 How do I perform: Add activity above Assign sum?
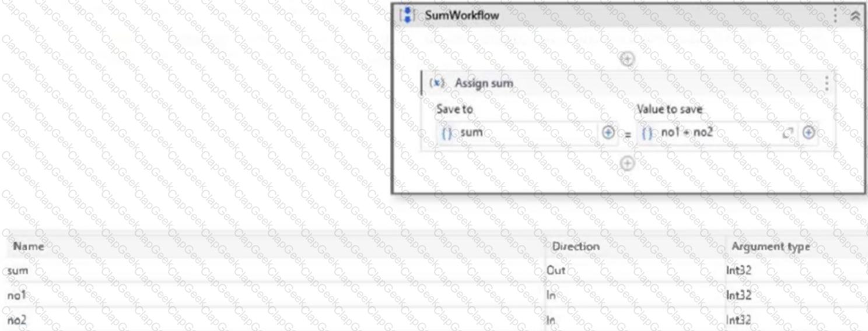click(x=627, y=59)
